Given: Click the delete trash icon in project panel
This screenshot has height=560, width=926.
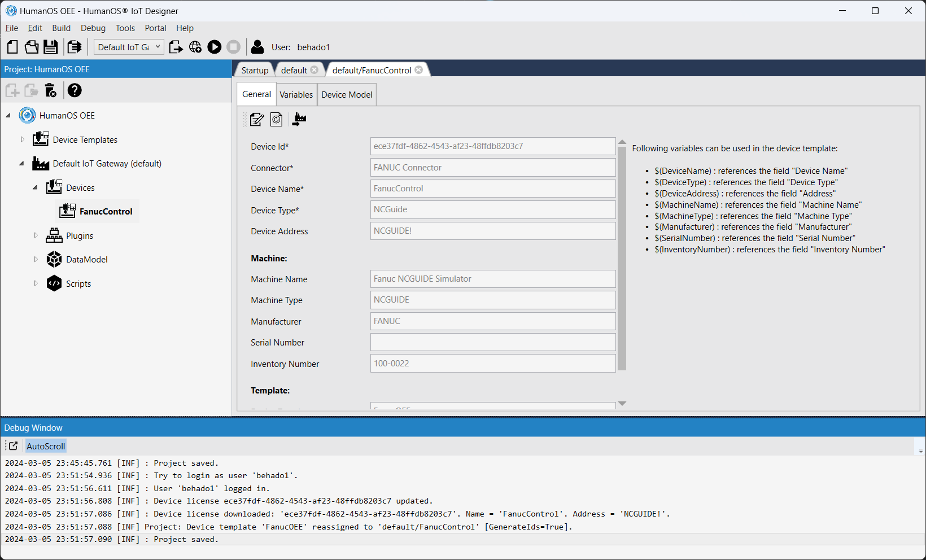Looking at the screenshot, I should click(51, 90).
